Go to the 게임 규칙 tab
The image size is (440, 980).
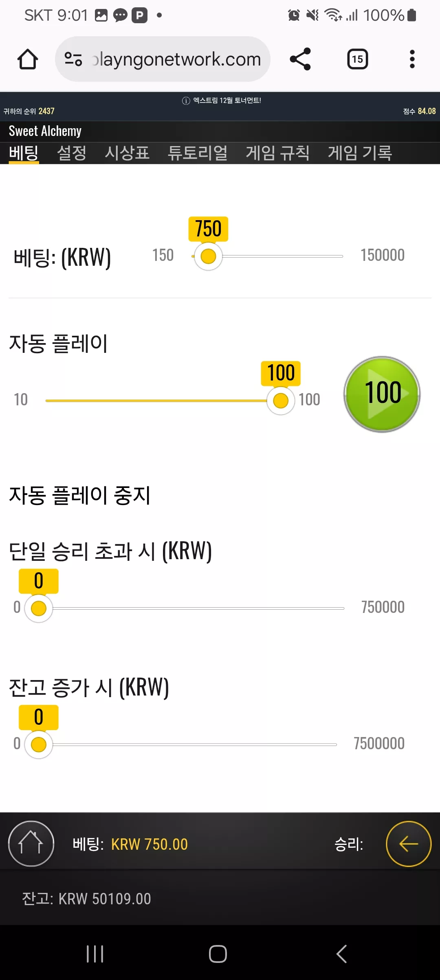click(x=278, y=153)
